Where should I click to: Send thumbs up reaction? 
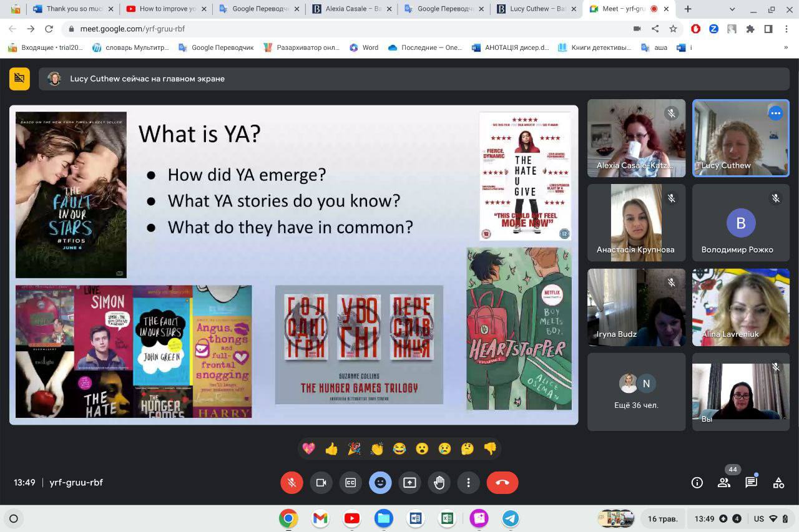331,448
